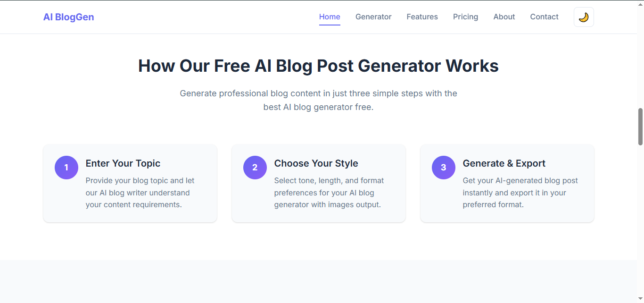Click the step 1 number circle

[x=66, y=168]
